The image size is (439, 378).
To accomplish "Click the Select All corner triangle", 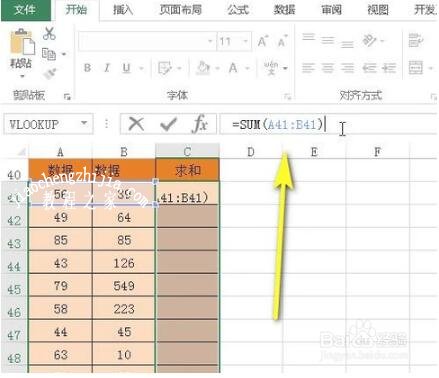I will 21,152.
